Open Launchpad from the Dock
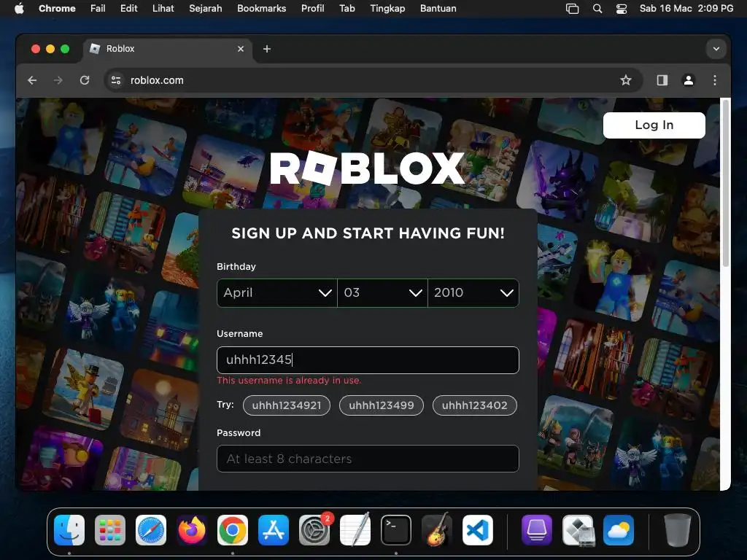 pos(110,530)
